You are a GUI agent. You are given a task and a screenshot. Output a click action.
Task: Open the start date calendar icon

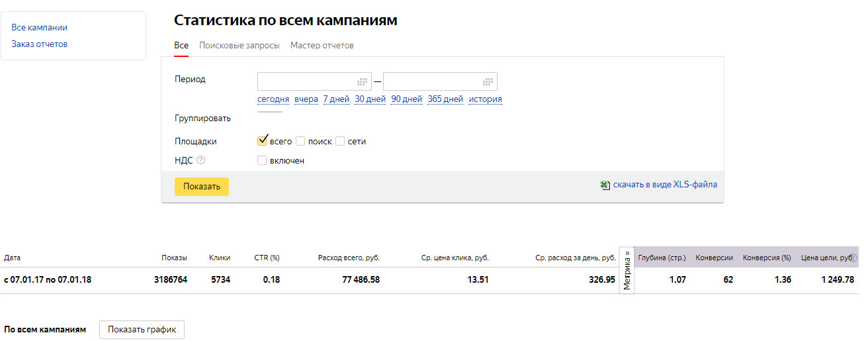pos(362,81)
